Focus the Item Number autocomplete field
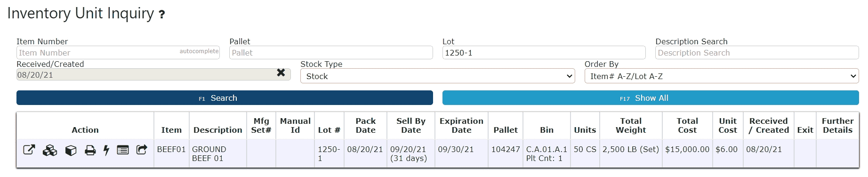This screenshot has width=868, height=177. pyautogui.click(x=118, y=53)
